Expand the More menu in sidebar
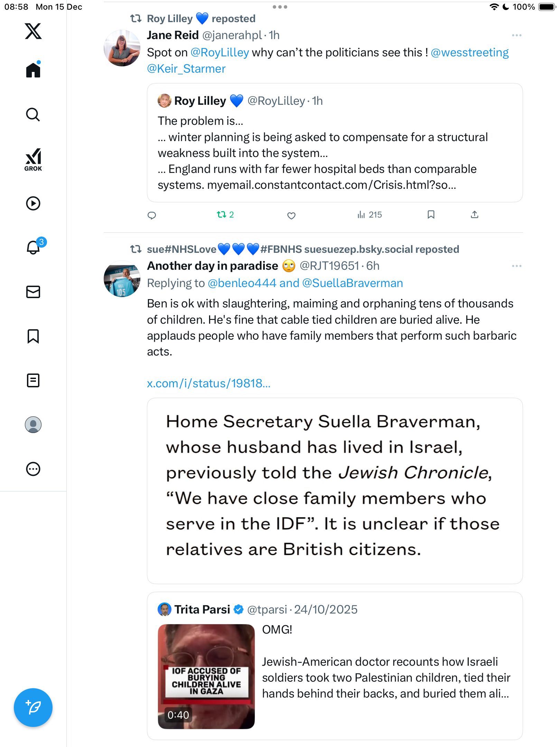This screenshot has width=560, height=747. click(33, 469)
